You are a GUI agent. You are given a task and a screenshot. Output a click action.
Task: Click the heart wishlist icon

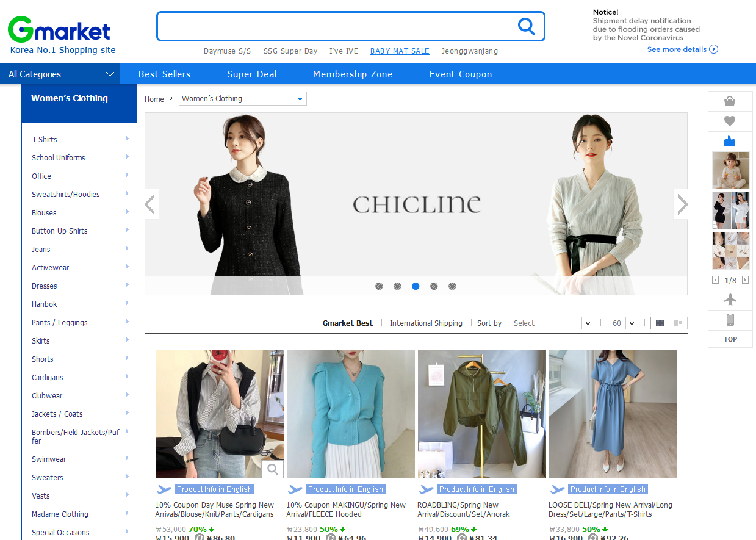pos(730,121)
